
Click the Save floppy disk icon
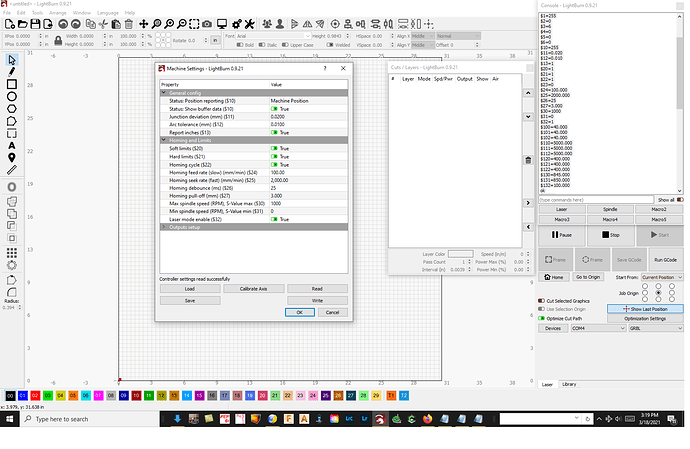coord(35,24)
